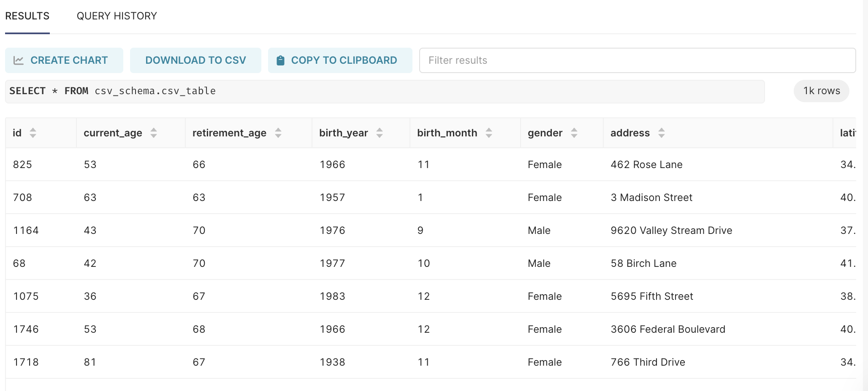Click the chart icon beside CREATE CHART
This screenshot has height=391, width=868.
point(19,60)
